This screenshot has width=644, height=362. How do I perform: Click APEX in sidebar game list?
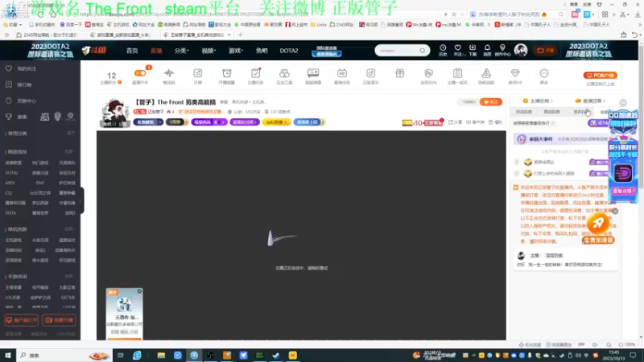pos(10,183)
